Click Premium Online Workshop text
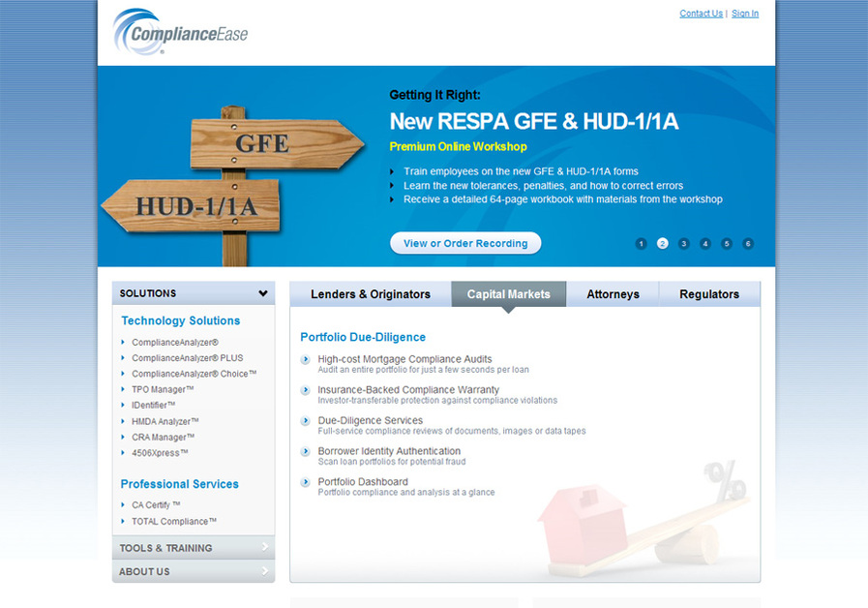 coord(458,147)
